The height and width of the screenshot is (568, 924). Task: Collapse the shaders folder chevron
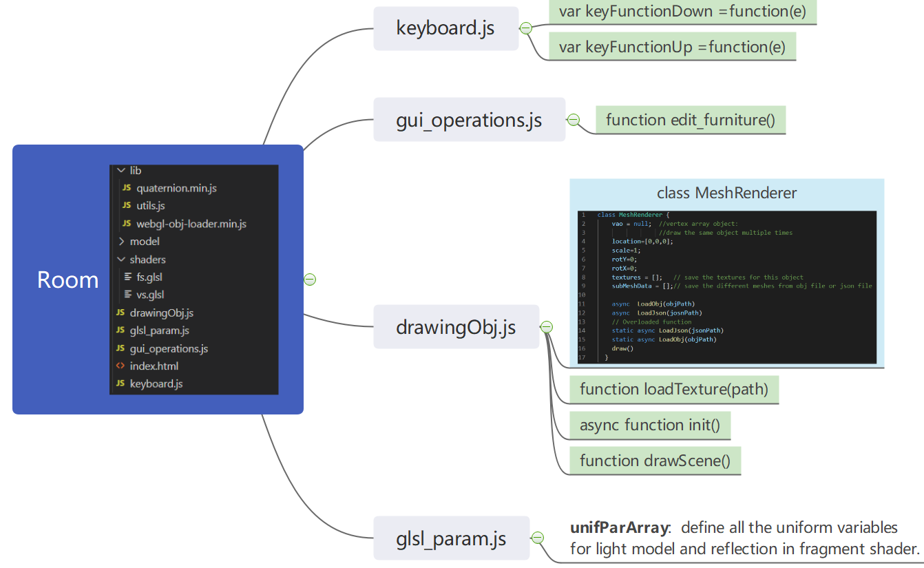tap(122, 260)
